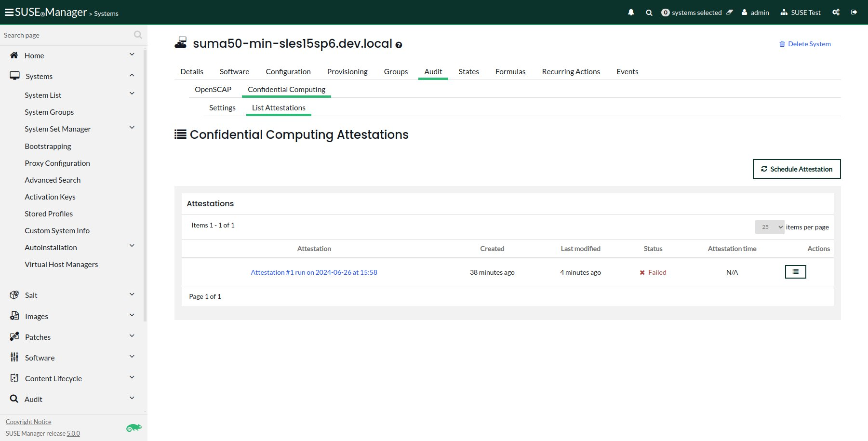Open the Custom System Info sidebar item
This screenshot has height=441, width=868.
click(57, 230)
